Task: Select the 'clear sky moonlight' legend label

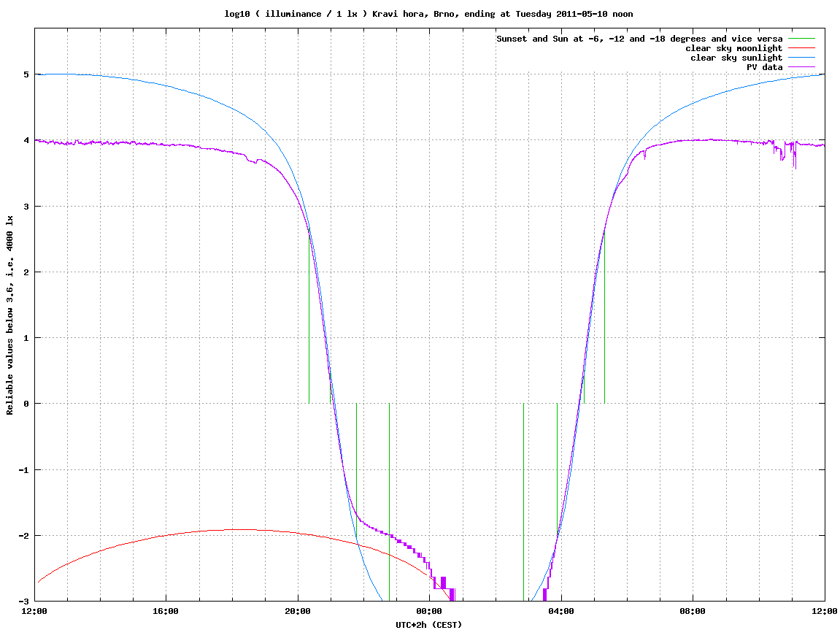Action: pyautogui.click(x=734, y=48)
